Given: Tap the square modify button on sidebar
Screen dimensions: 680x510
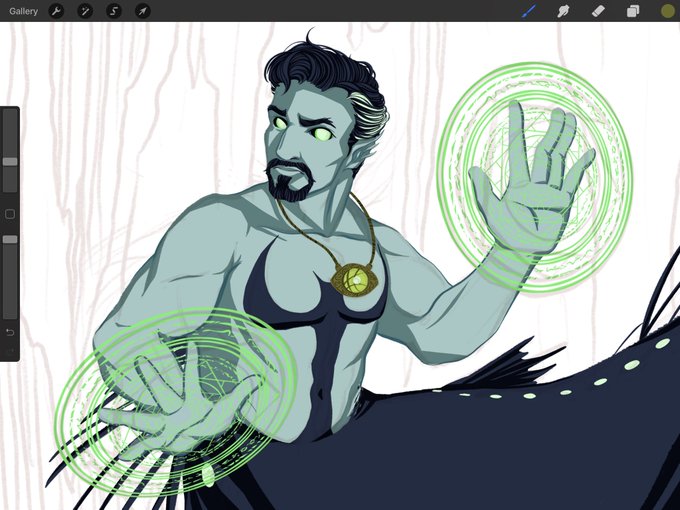Looking at the screenshot, I should pos(10,214).
